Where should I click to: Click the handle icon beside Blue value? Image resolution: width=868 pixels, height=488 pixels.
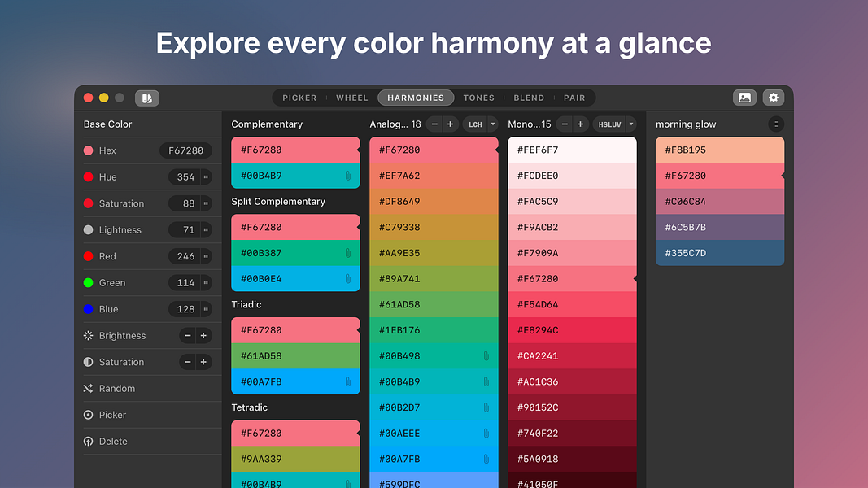point(206,309)
